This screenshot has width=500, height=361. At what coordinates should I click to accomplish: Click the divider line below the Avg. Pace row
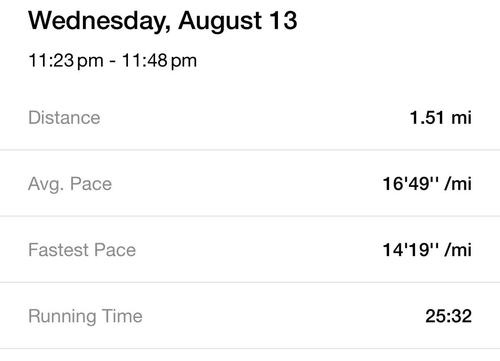(250, 216)
